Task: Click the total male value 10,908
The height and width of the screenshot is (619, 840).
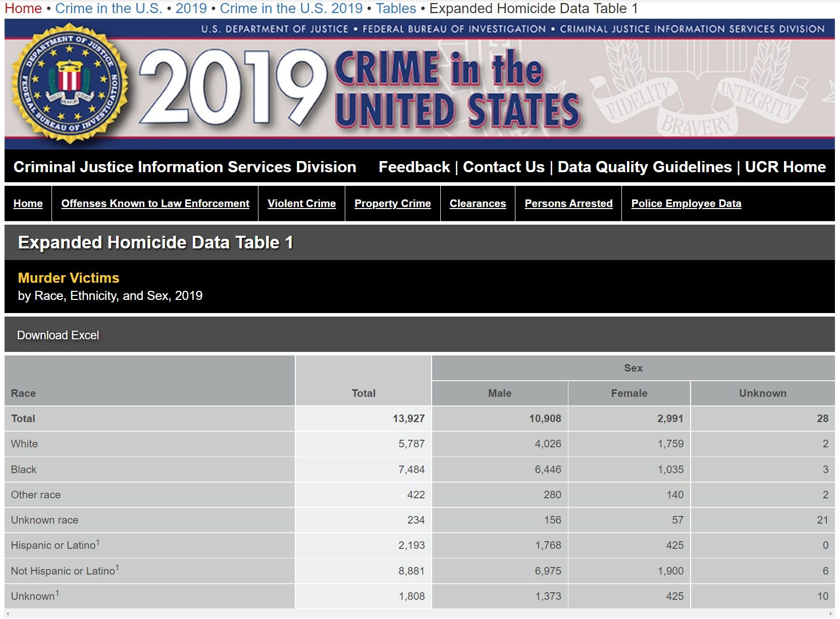Action: coord(545,419)
